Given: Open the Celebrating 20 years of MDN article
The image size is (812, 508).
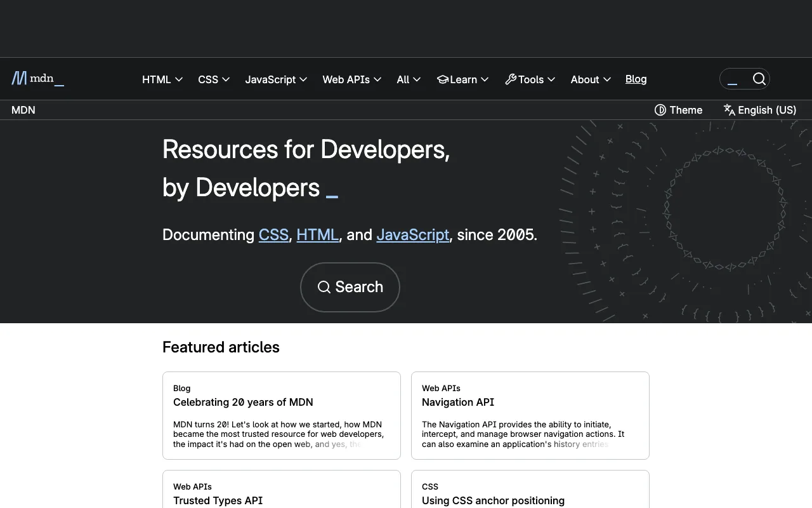Looking at the screenshot, I should [x=243, y=402].
